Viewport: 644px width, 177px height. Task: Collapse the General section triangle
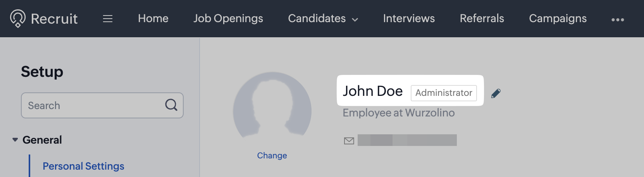pos(15,140)
